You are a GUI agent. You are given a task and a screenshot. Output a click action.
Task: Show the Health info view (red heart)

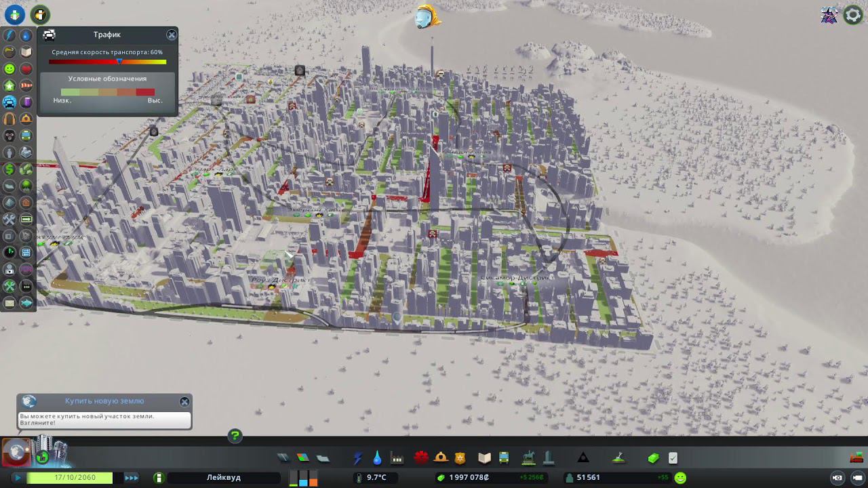(26, 69)
